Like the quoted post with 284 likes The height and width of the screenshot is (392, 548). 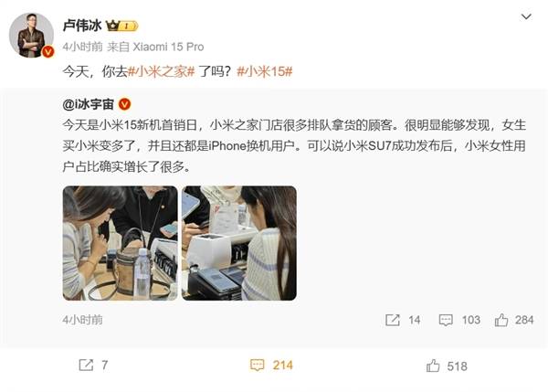tap(501, 320)
